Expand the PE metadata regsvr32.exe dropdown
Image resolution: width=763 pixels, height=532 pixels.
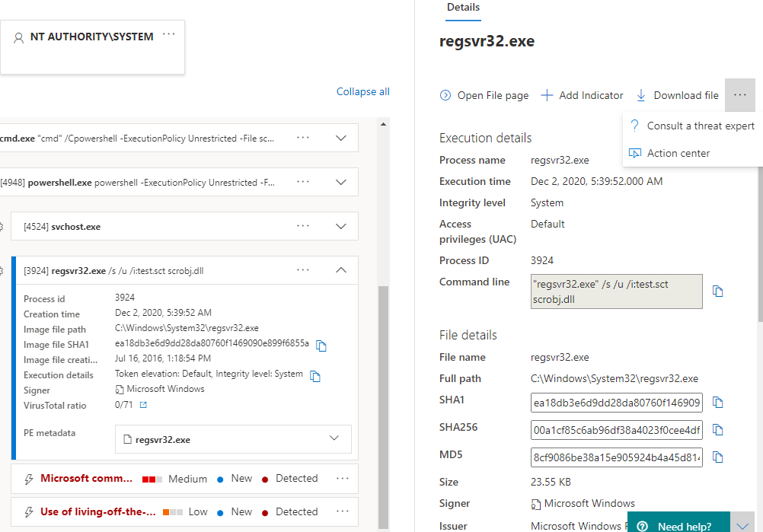point(334,439)
